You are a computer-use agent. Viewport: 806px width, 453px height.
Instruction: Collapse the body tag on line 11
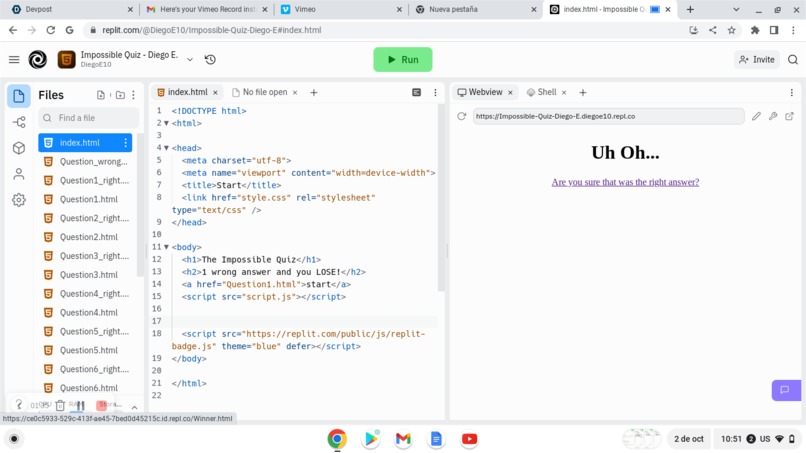(167, 247)
